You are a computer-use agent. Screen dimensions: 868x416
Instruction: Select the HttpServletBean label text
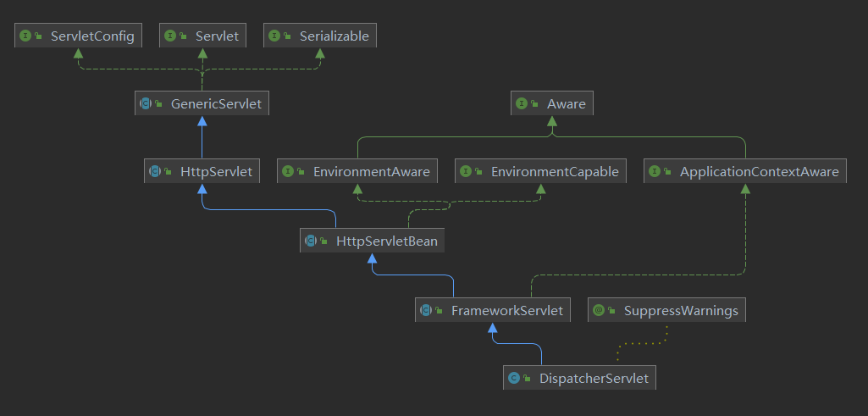click(x=387, y=241)
